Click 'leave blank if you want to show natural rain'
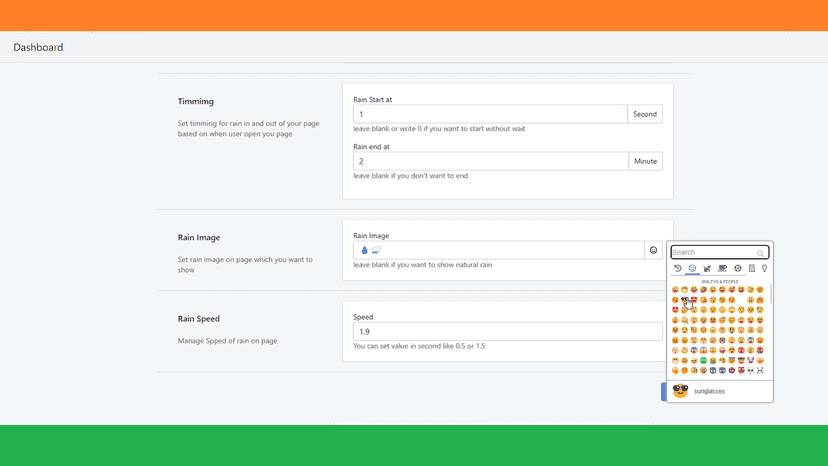Screen dimensions: 828x466 (422, 265)
